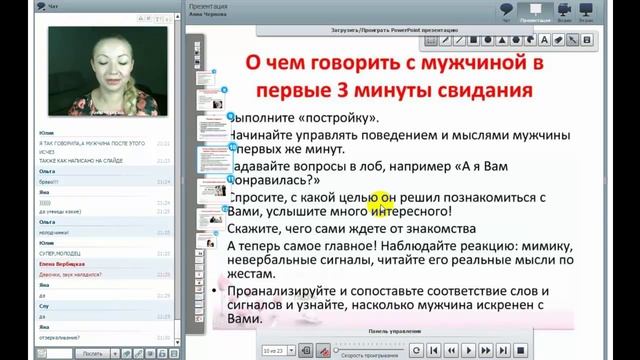Open the Видео tab with camera icon

pyautogui.click(x=564, y=11)
